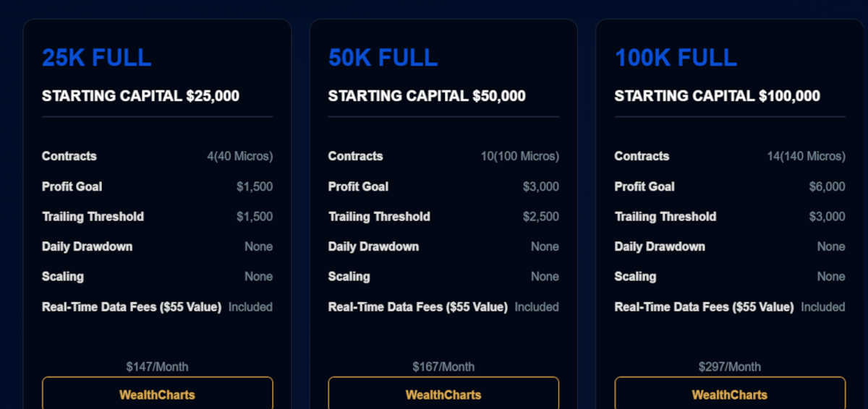Viewport: 868px width, 409px height.
Task: Click Real-Time Data Fees label in 50K card
Action: 417,307
